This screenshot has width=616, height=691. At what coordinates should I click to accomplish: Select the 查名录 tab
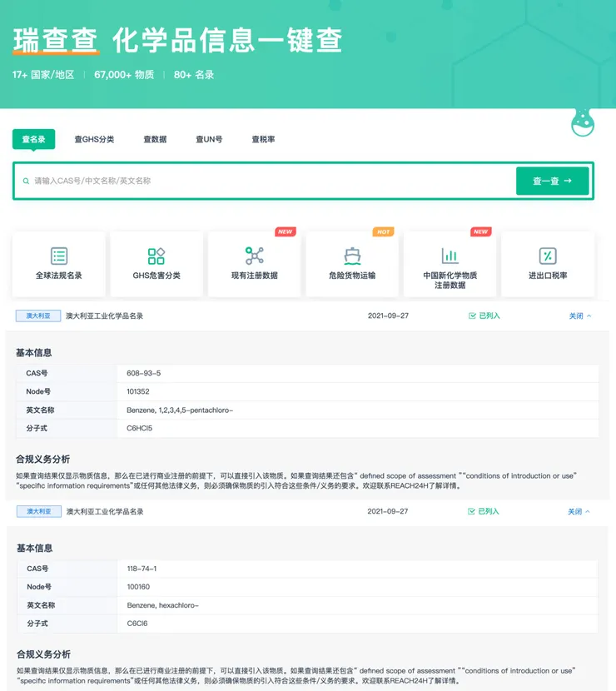(x=33, y=139)
